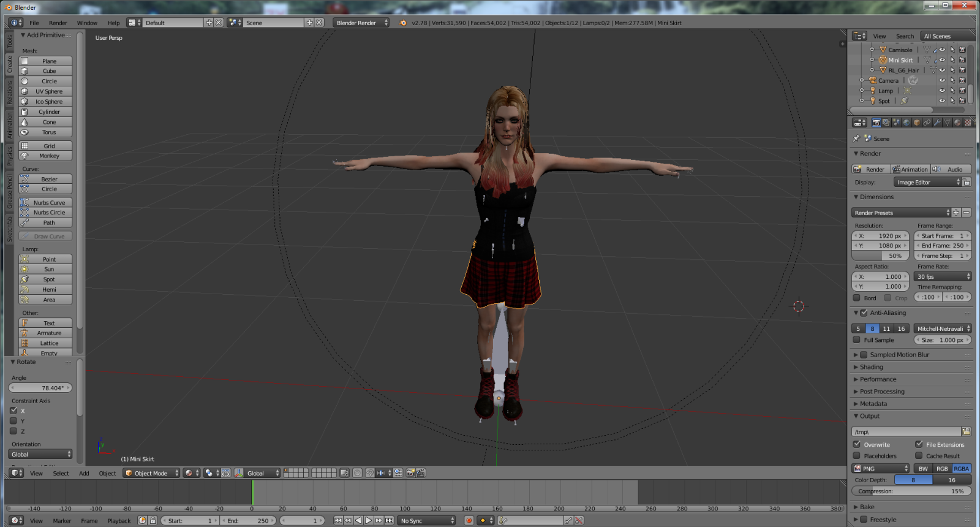
Task: Open the Mitchell-Netravali filter dropdown
Action: pos(943,328)
